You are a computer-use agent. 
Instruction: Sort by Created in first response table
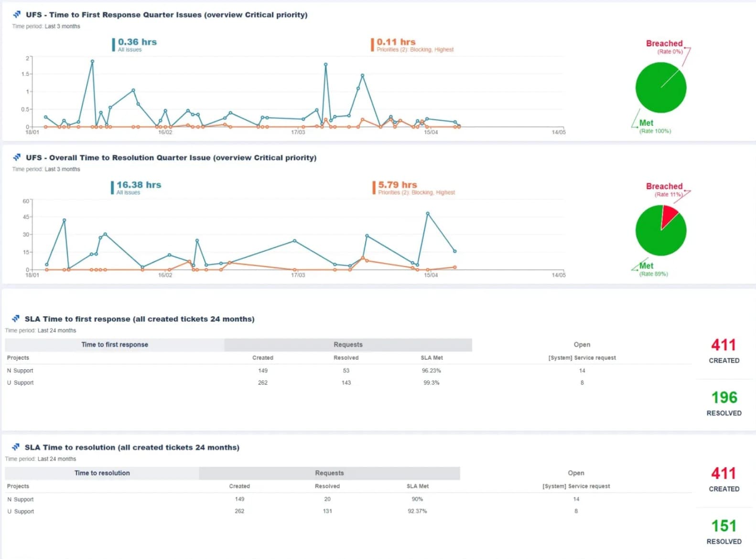click(x=263, y=358)
